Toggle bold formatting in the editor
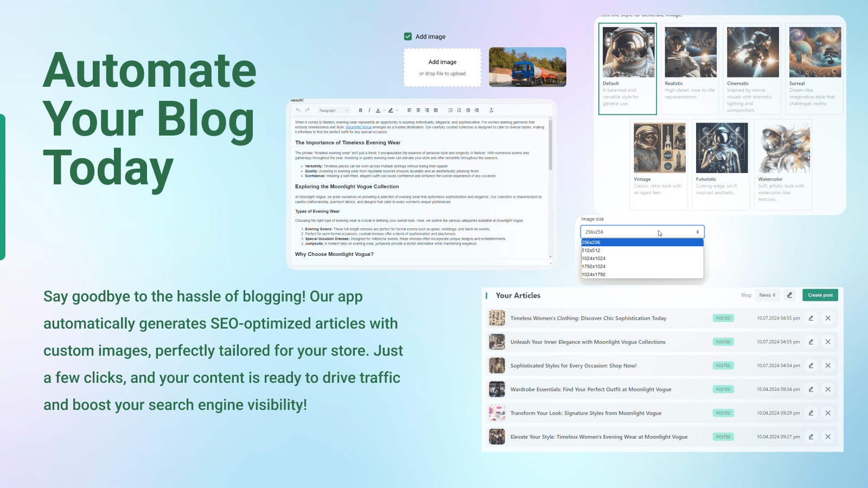 click(x=361, y=110)
